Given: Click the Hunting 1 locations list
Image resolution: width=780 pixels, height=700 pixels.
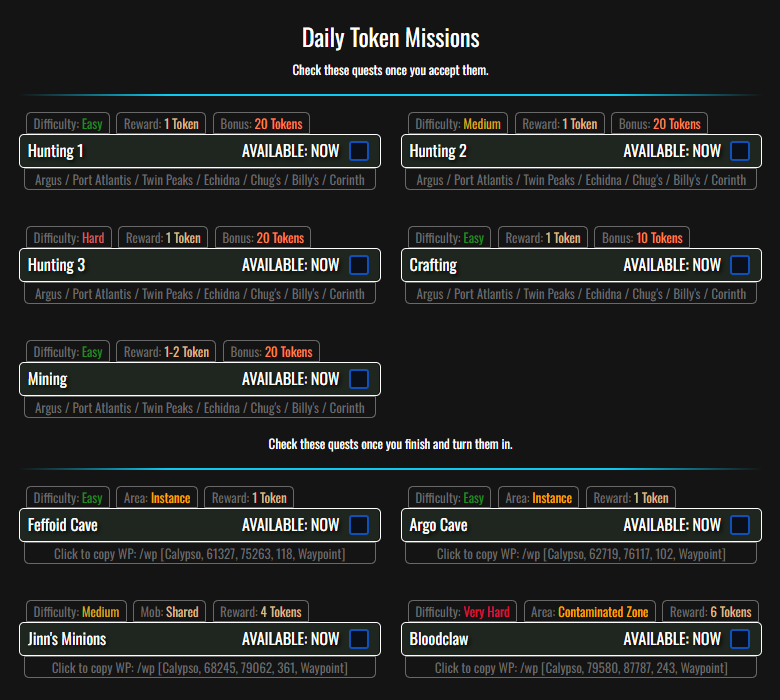Looking at the screenshot, I should (200, 180).
